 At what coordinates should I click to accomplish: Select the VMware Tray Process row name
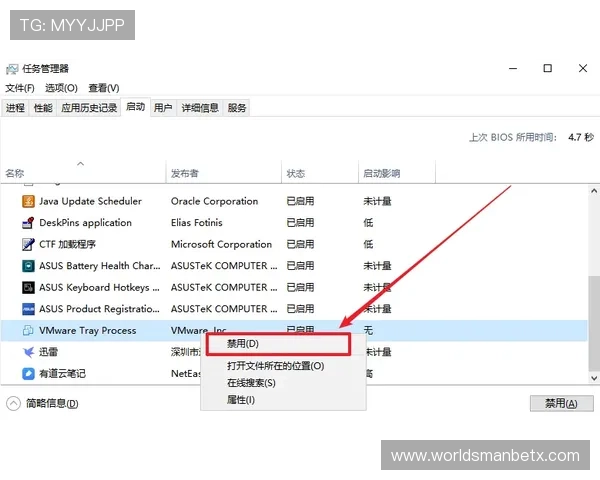tap(88, 330)
